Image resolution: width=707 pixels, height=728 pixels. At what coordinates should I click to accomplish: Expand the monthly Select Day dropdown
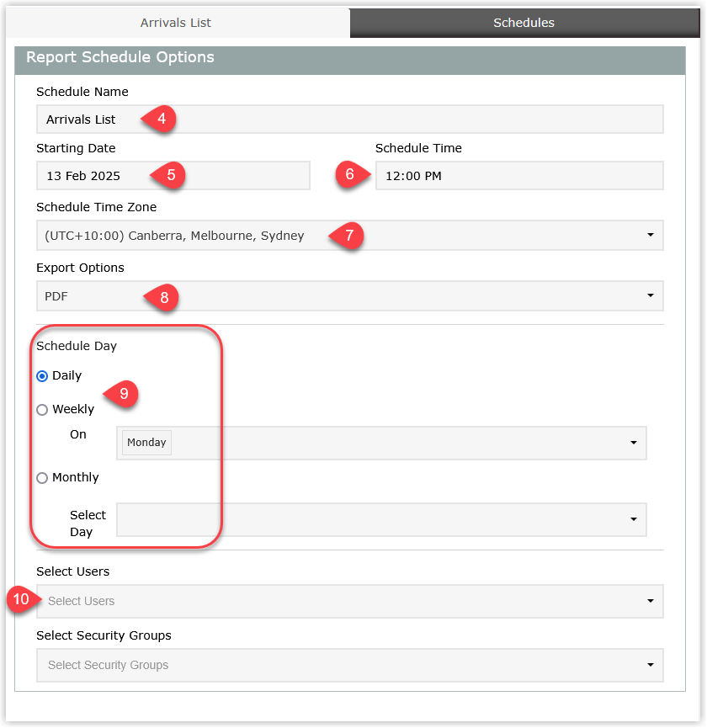[x=381, y=520]
